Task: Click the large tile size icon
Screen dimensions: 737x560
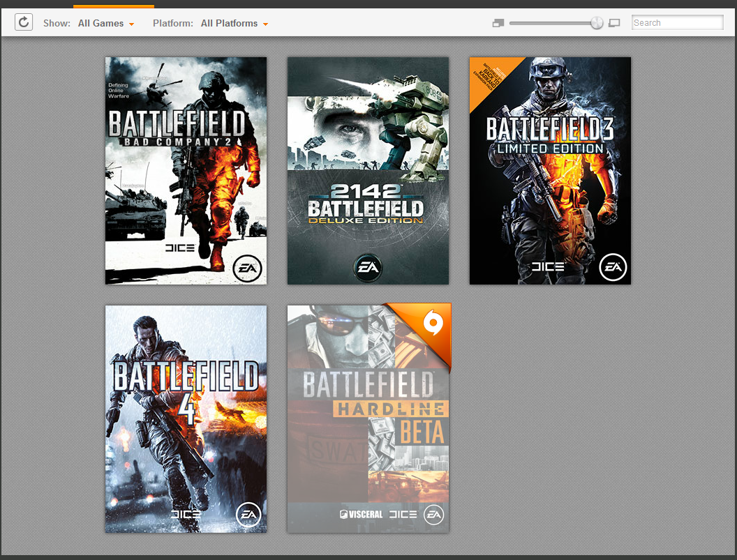Action: 614,23
